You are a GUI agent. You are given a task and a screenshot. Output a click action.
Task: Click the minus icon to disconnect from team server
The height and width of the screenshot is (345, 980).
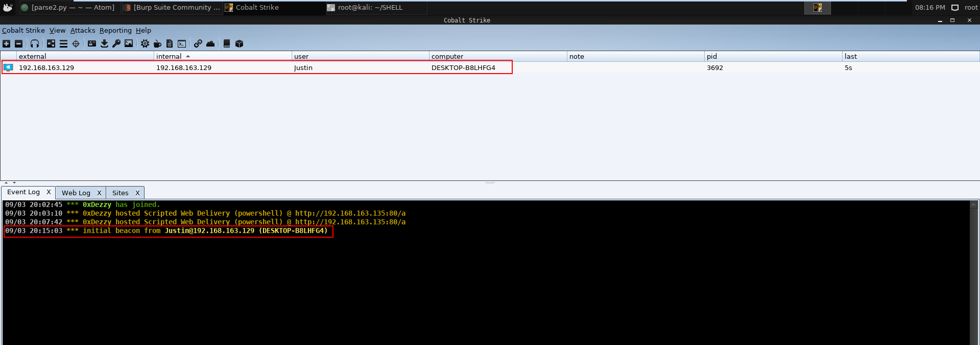click(18, 43)
